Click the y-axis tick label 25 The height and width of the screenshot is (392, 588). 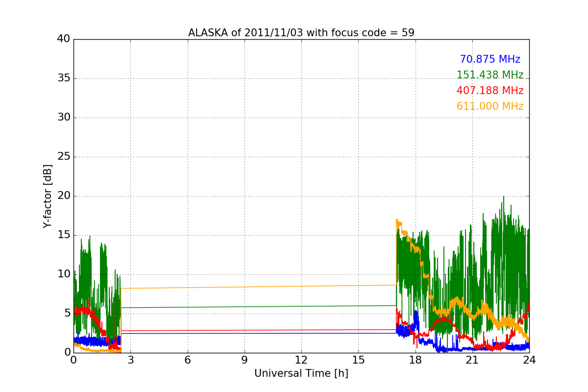pyautogui.click(x=64, y=157)
